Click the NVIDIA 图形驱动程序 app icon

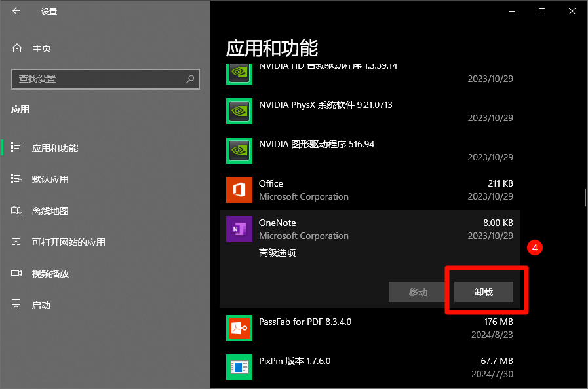pyautogui.click(x=239, y=151)
